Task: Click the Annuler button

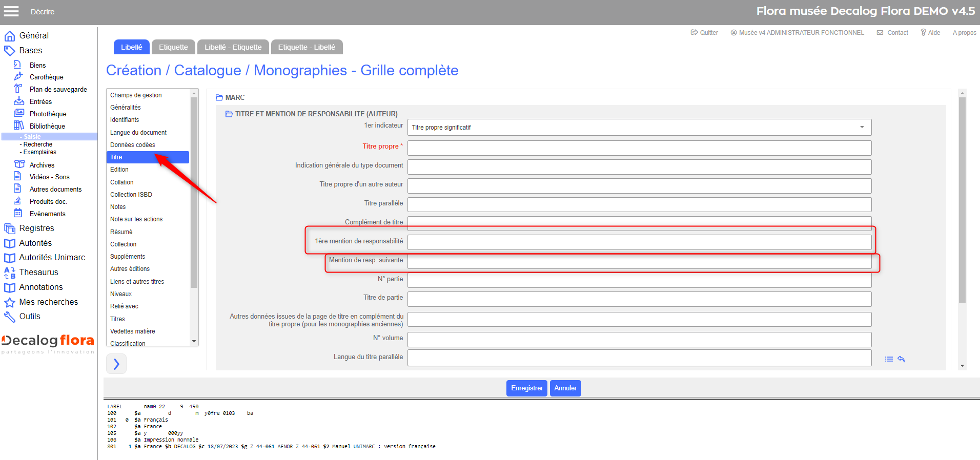Action: (x=565, y=388)
